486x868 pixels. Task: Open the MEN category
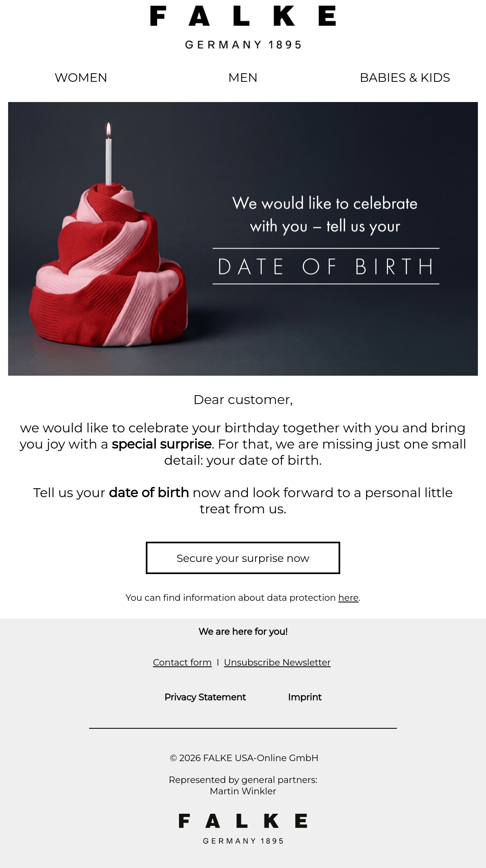[243, 78]
